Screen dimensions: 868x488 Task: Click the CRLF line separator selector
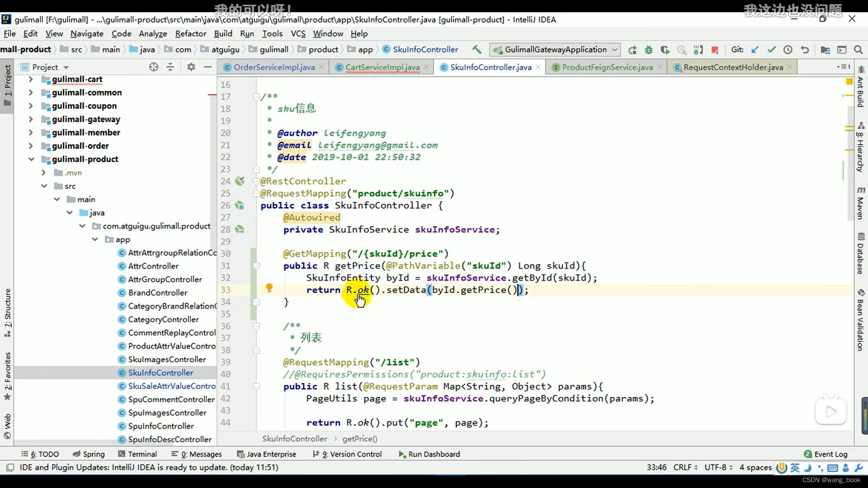click(x=685, y=467)
